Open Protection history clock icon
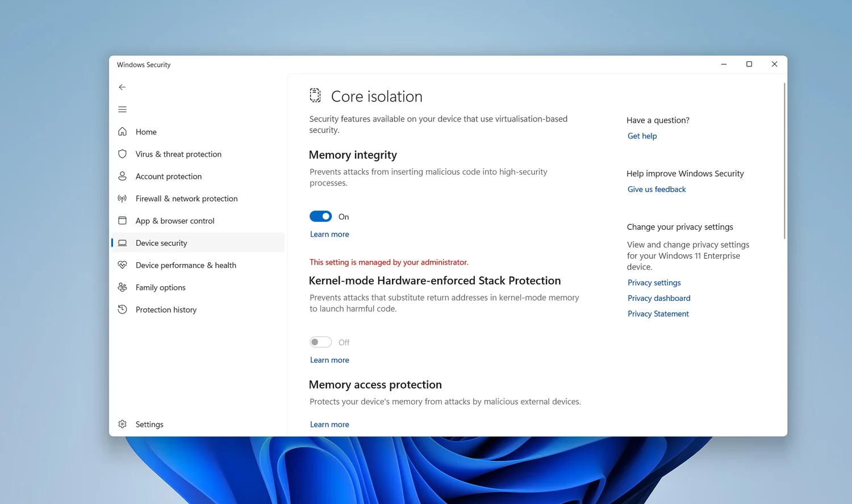 point(122,309)
